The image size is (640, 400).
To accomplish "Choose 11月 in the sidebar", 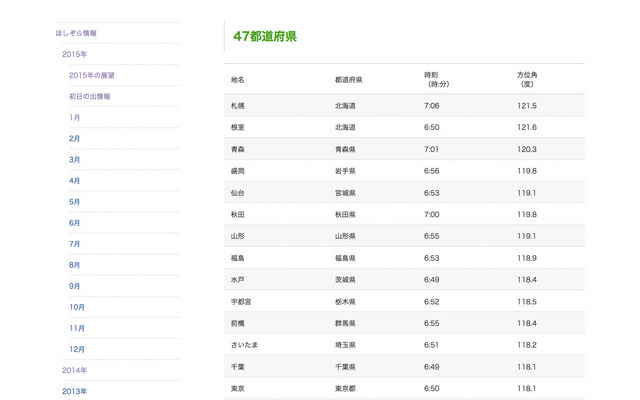I will coord(77,328).
